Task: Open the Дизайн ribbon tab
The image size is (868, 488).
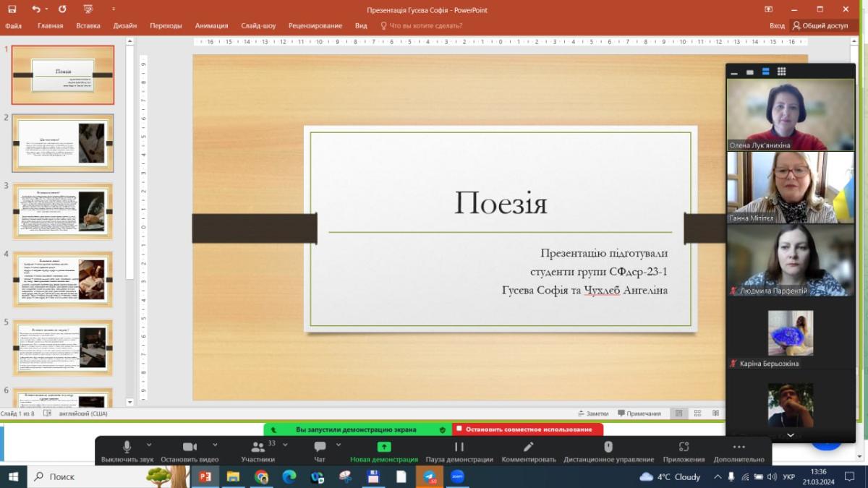Action: tap(125, 26)
